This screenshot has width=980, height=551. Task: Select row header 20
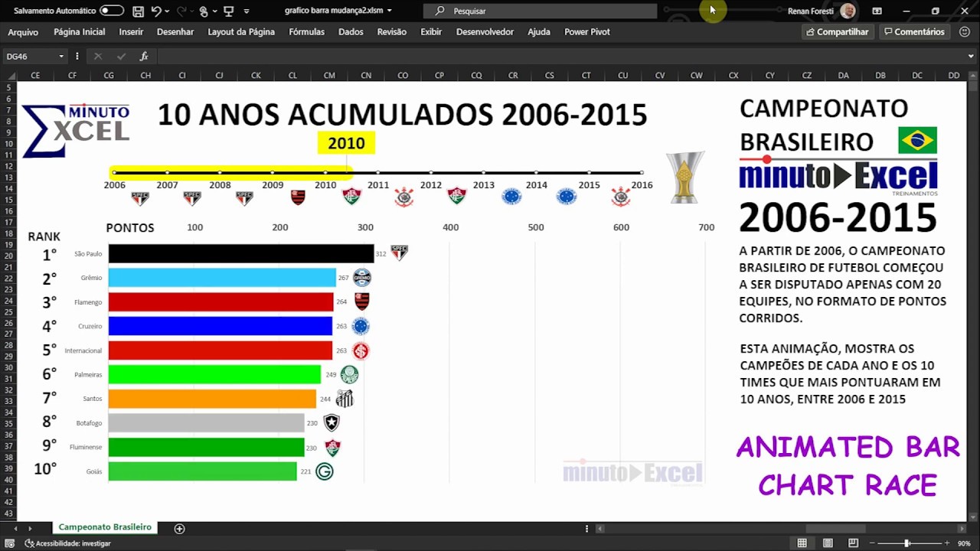(x=8, y=256)
